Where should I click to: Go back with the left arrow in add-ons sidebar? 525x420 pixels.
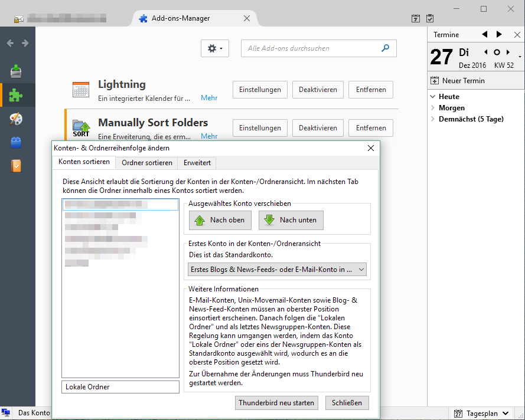tap(11, 43)
